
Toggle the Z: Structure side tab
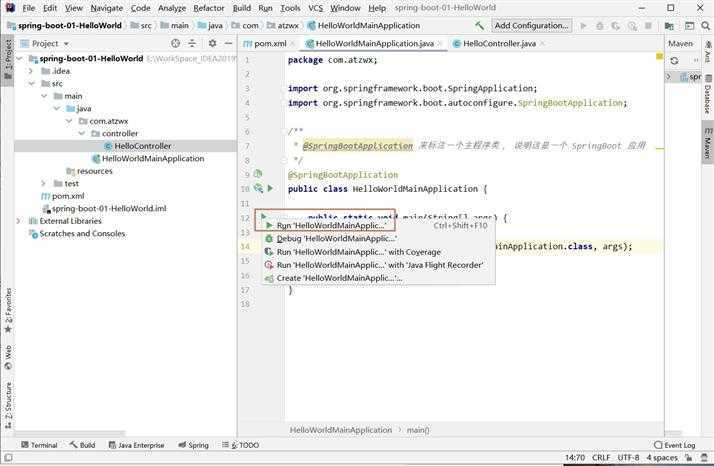tap(8, 405)
